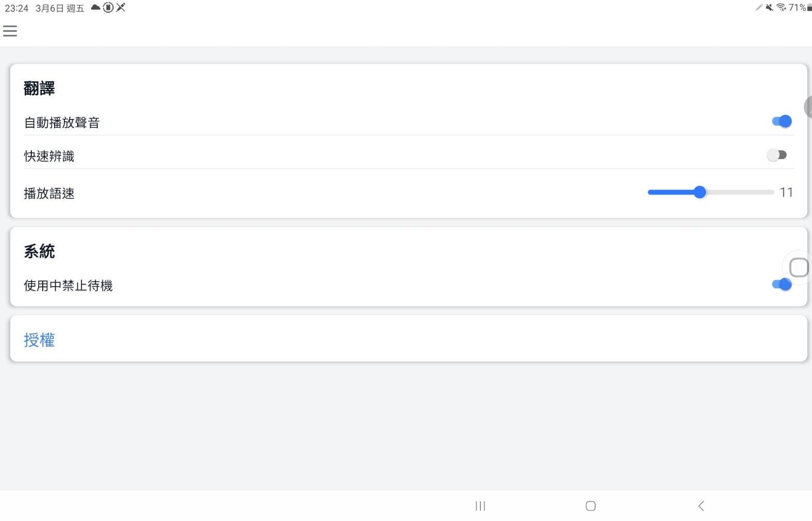Viewport: 812px width, 521px height.
Task: Tap the circled battery status icon
Action: (108, 7)
